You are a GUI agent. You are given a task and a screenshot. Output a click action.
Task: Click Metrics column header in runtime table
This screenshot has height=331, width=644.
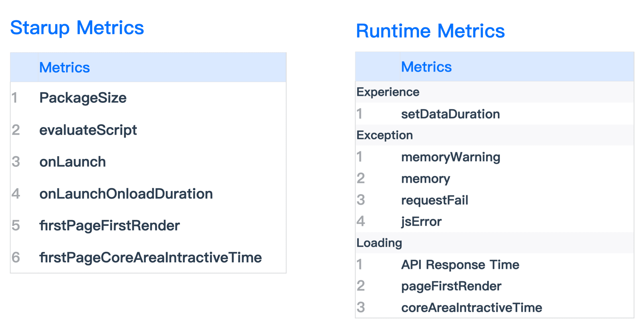426,67
